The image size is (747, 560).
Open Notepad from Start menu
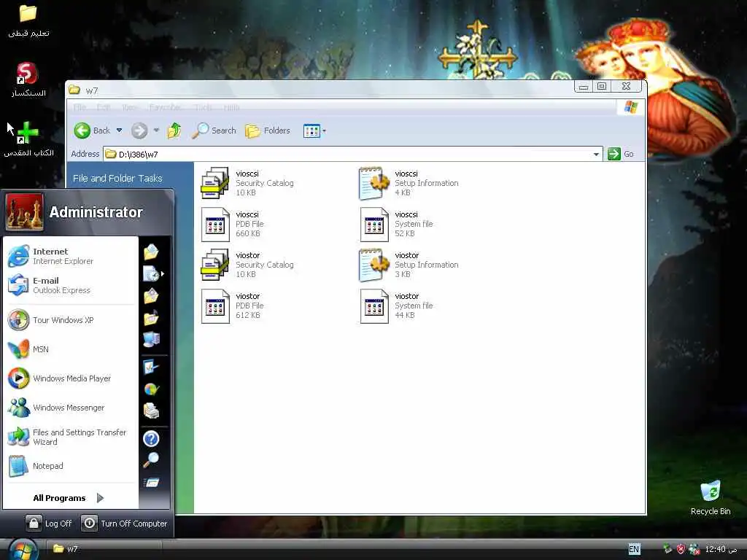click(71, 466)
